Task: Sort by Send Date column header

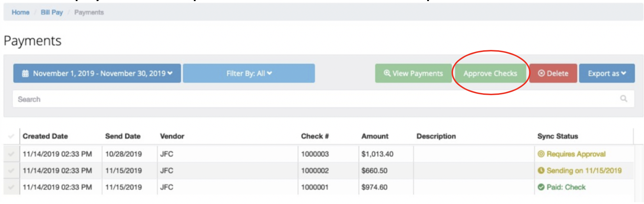Action: click(x=123, y=136)
